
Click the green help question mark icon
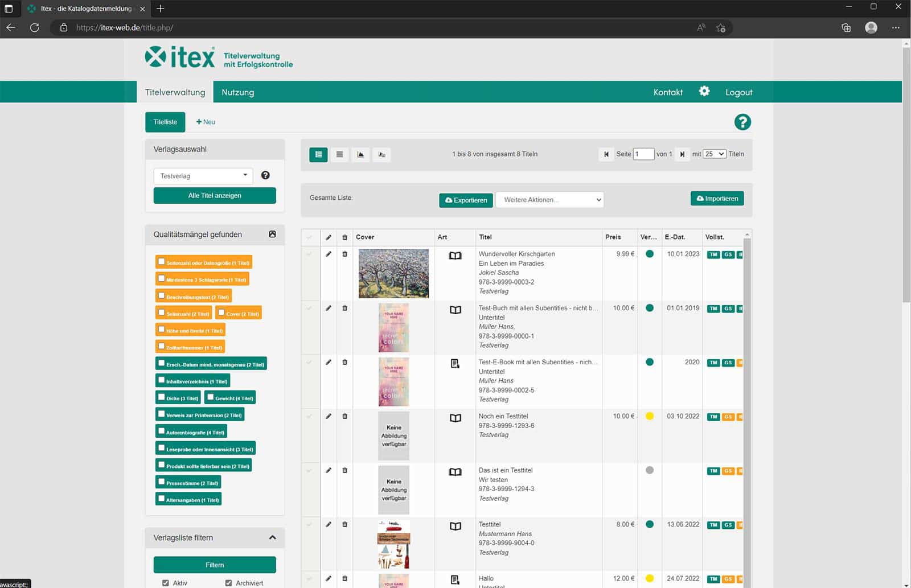742,122
